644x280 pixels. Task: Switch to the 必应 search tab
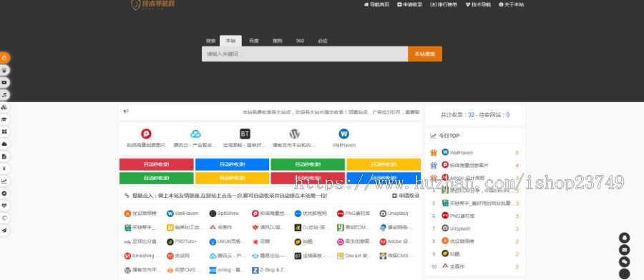coord(323,41)
